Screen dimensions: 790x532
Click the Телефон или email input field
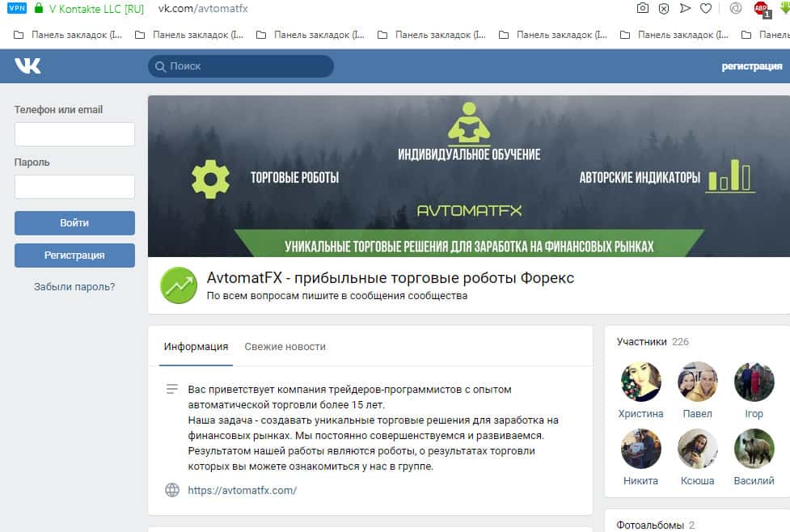pyautogui.click(x=74, y=134)
